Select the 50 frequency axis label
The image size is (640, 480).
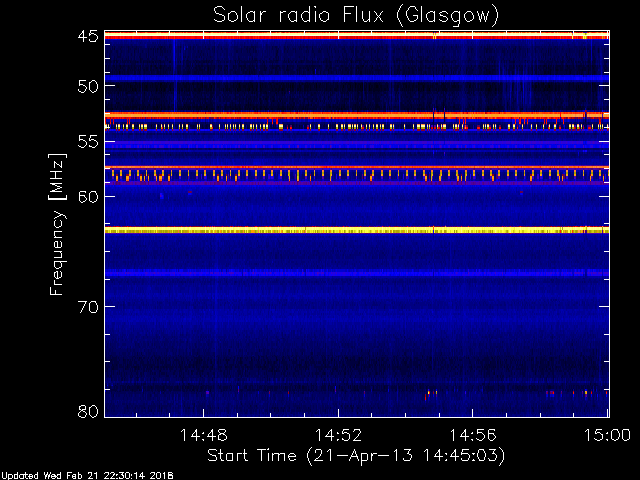(x=88, y=86)
